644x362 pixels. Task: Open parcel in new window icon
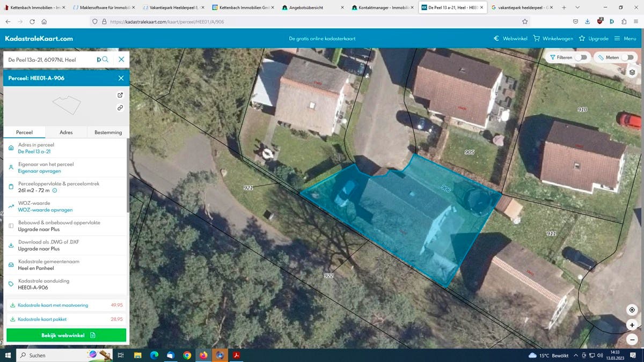click(120, 95)
